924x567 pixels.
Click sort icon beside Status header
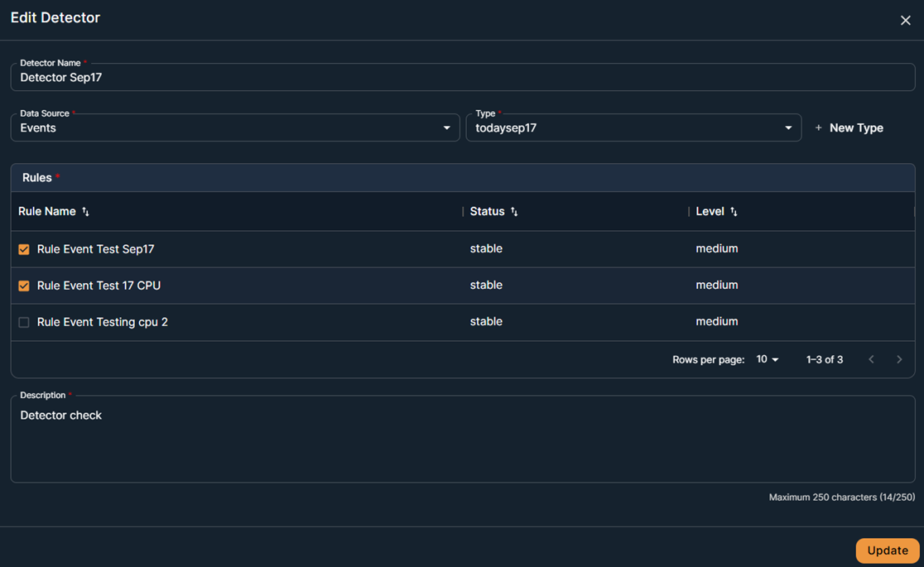click(x=514, y=212)
